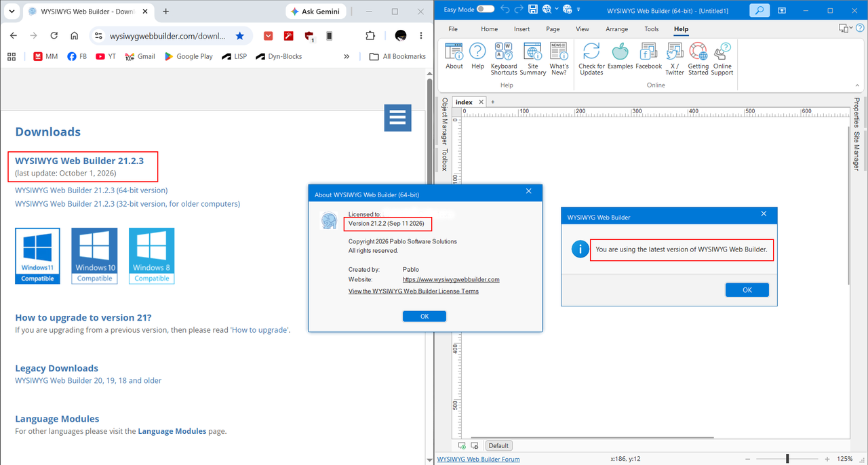Open the Getting Started icon
The width and height of the screenshot is (868, 465).
point(698,59)
